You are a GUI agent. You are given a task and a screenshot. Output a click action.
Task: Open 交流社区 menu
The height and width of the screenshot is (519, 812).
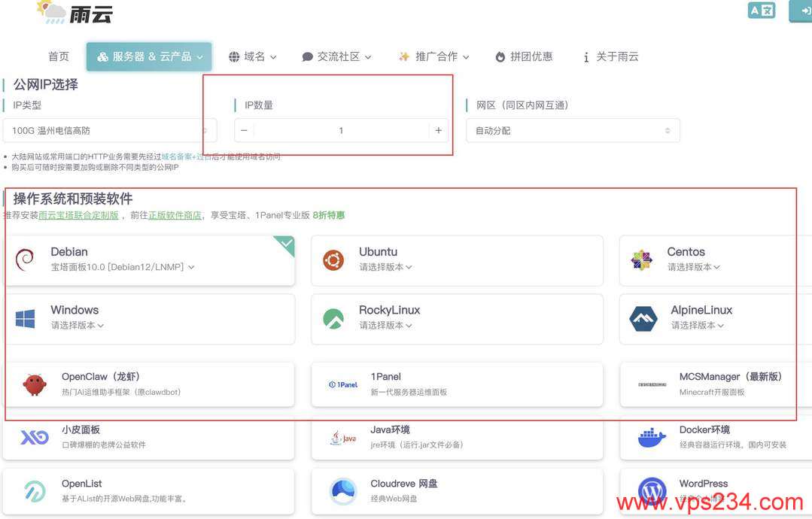click(336, 56)
